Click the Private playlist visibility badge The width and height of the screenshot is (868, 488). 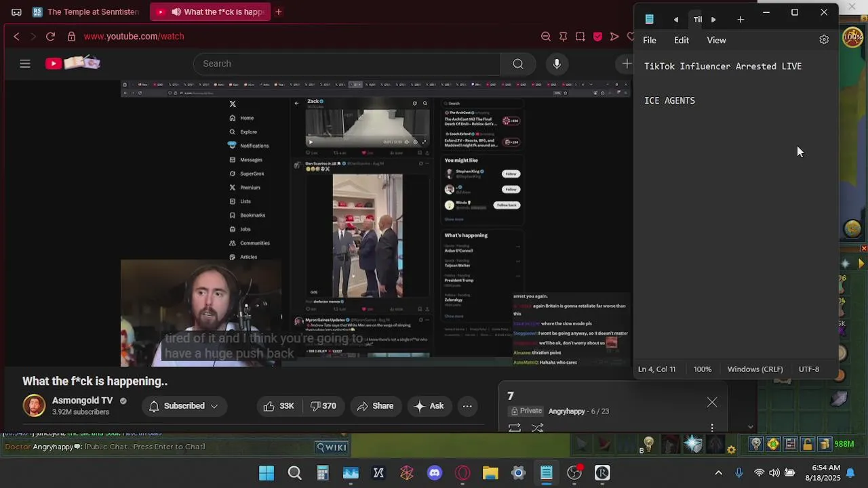click(x=526, y=411)
